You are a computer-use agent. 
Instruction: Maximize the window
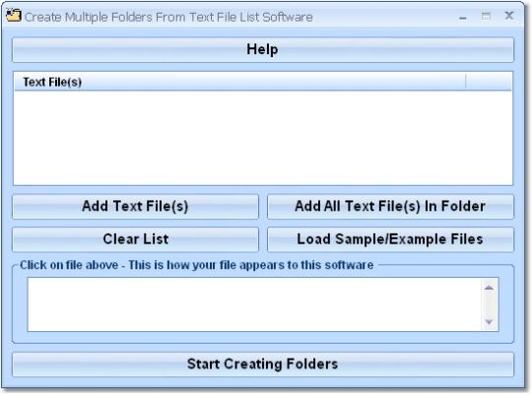[486, 16]
